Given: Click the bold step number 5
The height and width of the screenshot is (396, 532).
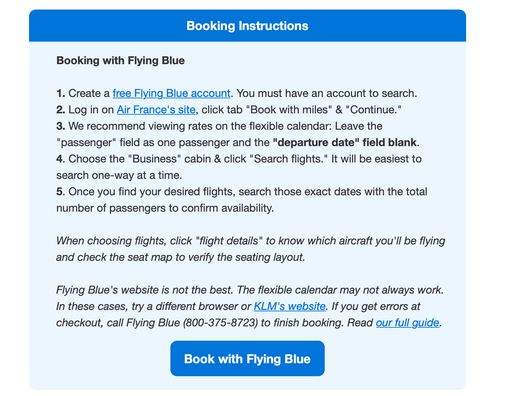Looking at the screenshot, I should tap(60, 192).
